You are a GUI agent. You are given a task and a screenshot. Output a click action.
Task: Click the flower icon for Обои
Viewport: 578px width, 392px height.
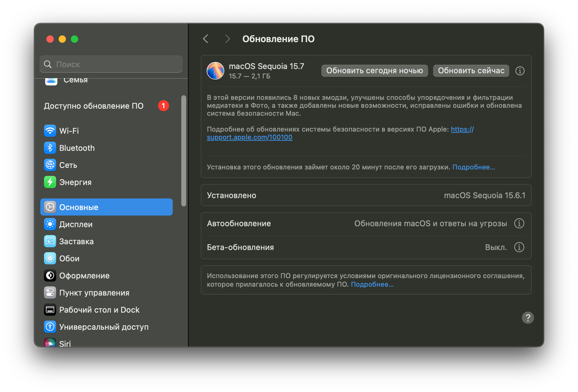point(50,258)
